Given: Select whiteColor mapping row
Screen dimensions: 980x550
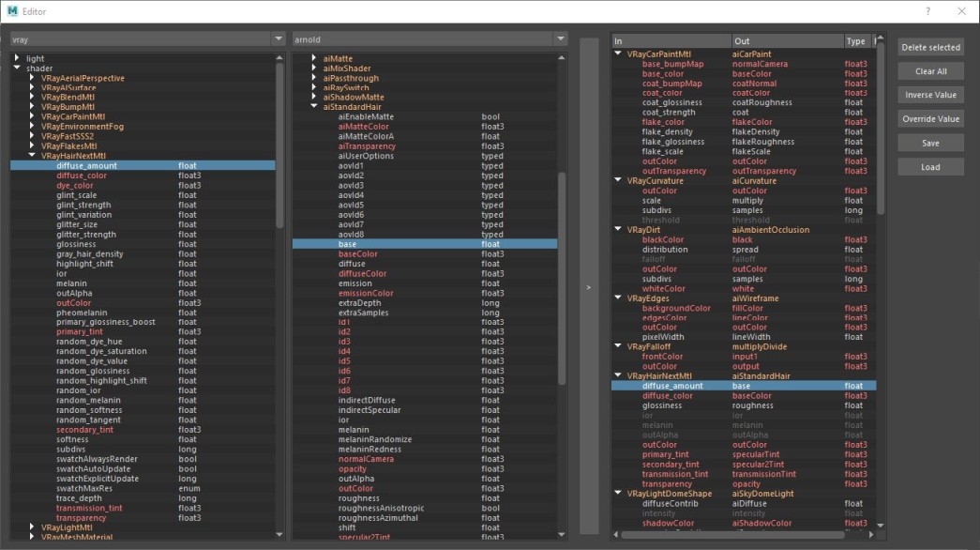Looking at the screenshot, I should tap(744, 288).
